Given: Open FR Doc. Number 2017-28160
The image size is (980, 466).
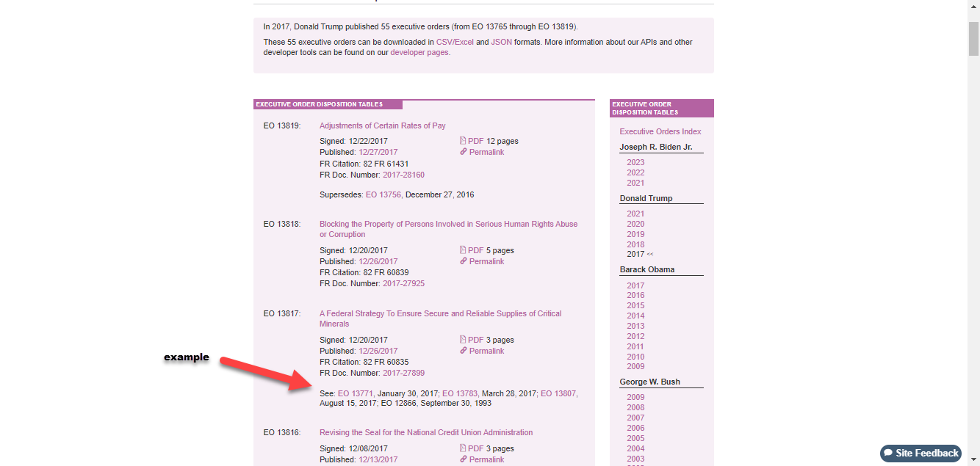Looking at the screenshot, I should (403, 175).
